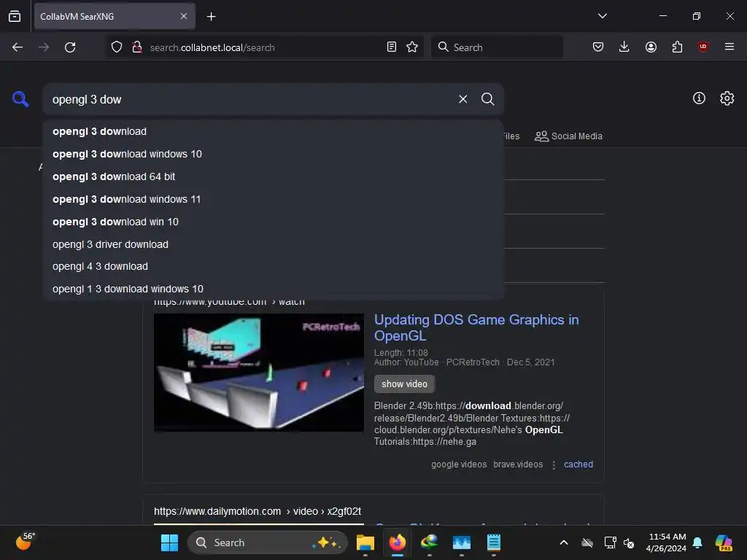Open the notifications bell
Image resolution: width=747 pixels, height=560 pixels.
[697, 542]
